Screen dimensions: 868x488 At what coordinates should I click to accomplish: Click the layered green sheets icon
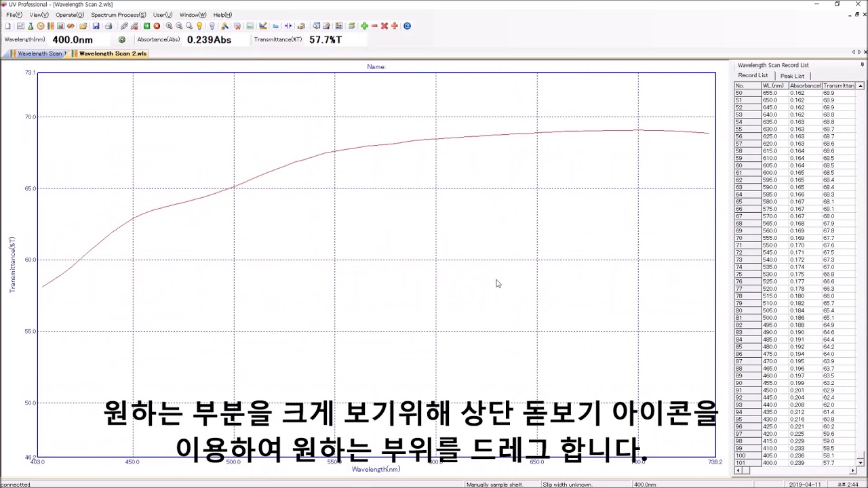coord(351,26)
